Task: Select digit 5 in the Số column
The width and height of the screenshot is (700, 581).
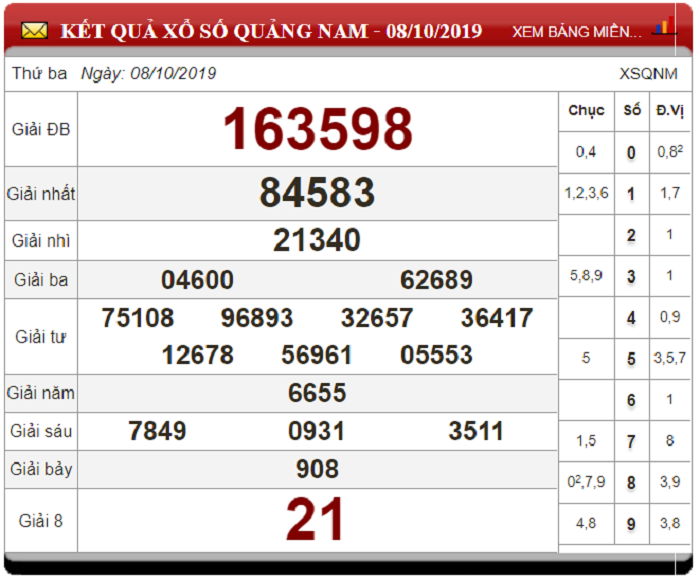Action: pos(631,359)
